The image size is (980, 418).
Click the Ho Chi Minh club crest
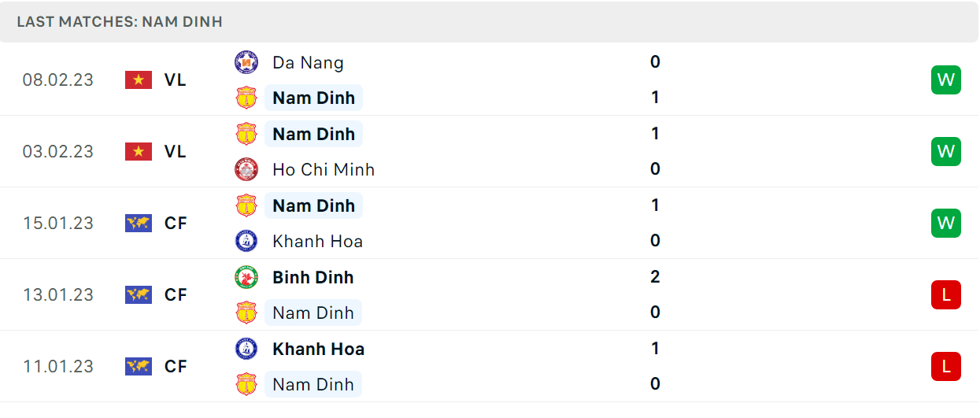click(x=246, y=169)
